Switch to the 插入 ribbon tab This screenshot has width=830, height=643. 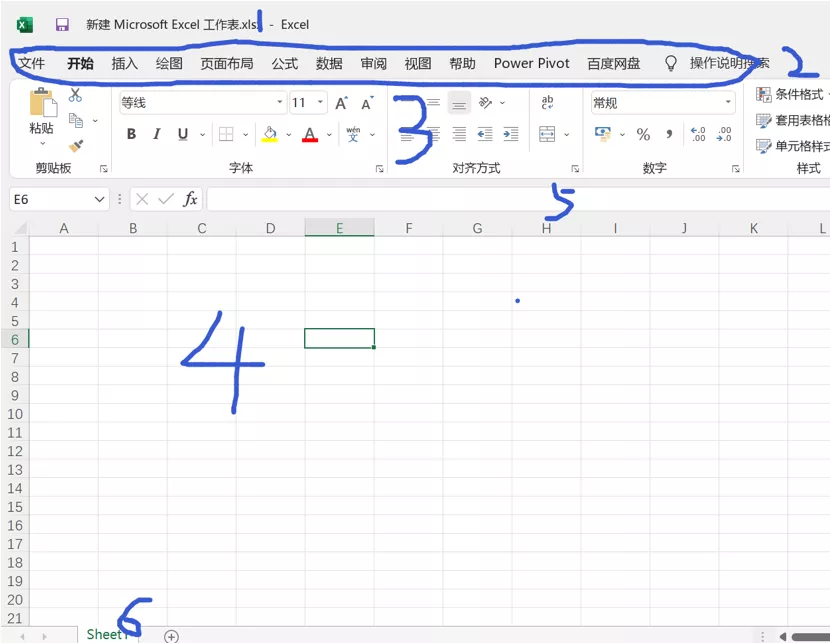pyautogui.click(x=124, y=63)
